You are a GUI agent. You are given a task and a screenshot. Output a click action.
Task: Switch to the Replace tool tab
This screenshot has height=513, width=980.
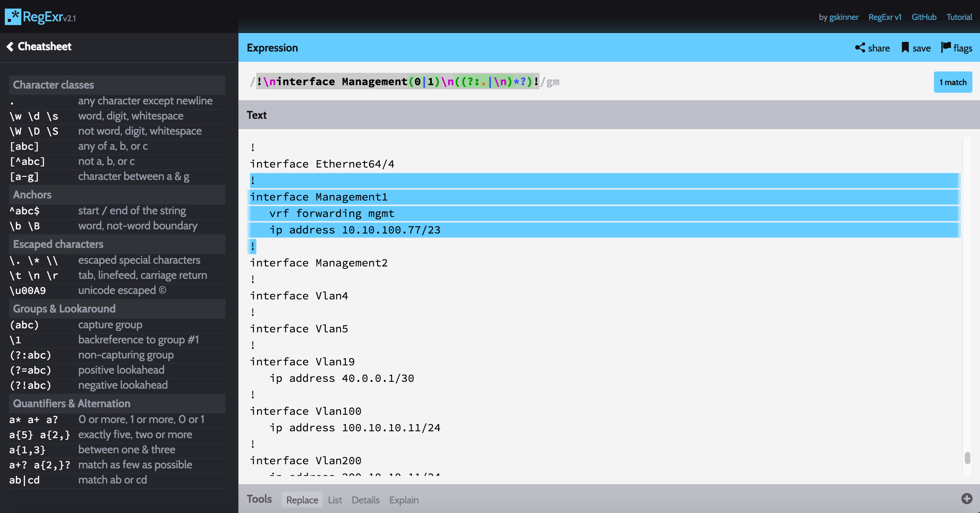coord(302,500)
